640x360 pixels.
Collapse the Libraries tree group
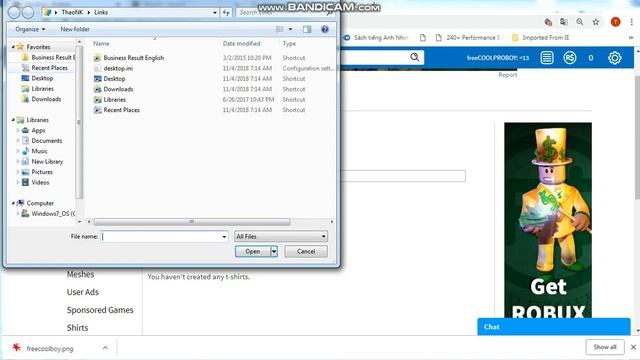13,120
